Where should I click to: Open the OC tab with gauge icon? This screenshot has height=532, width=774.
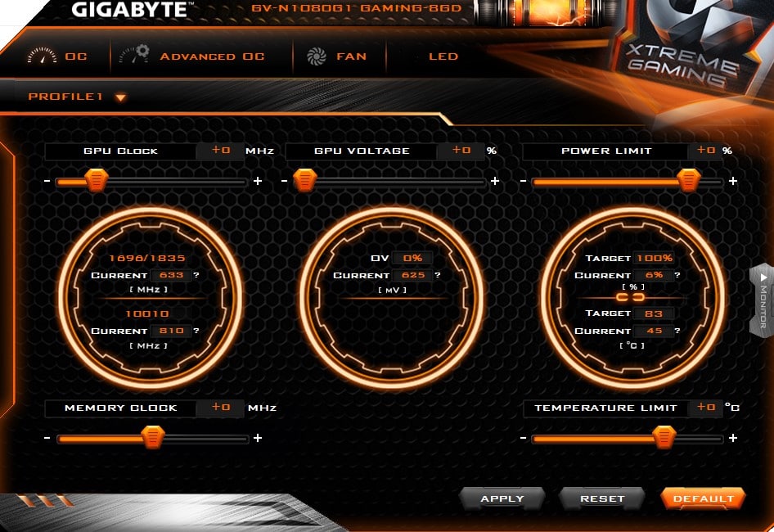click(x=57, y=56)
